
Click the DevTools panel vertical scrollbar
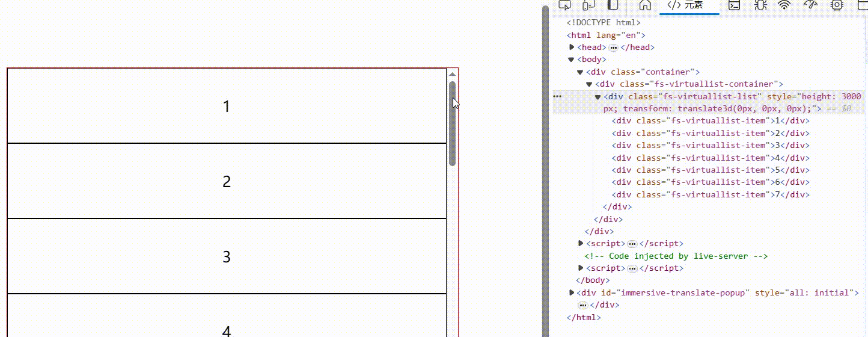(545, 172)
